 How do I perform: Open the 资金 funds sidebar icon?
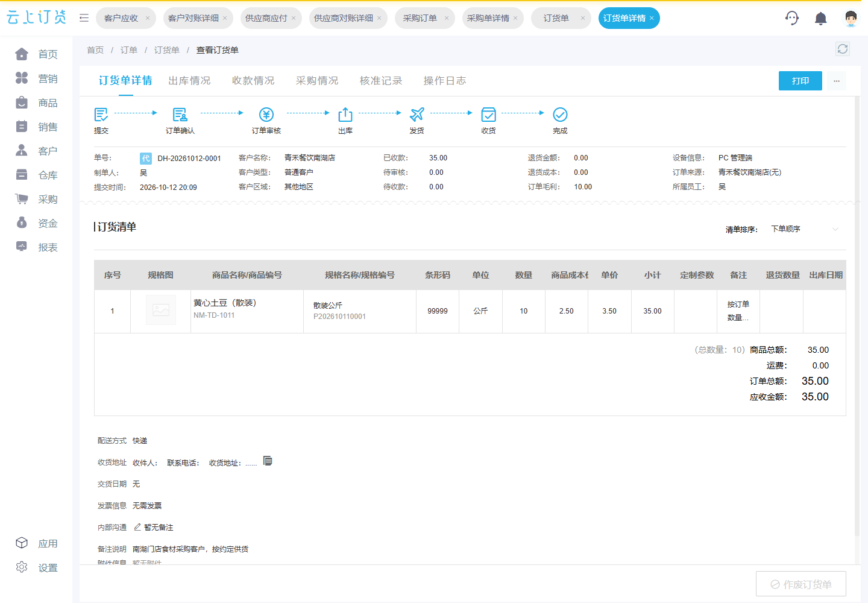[22, 223]
